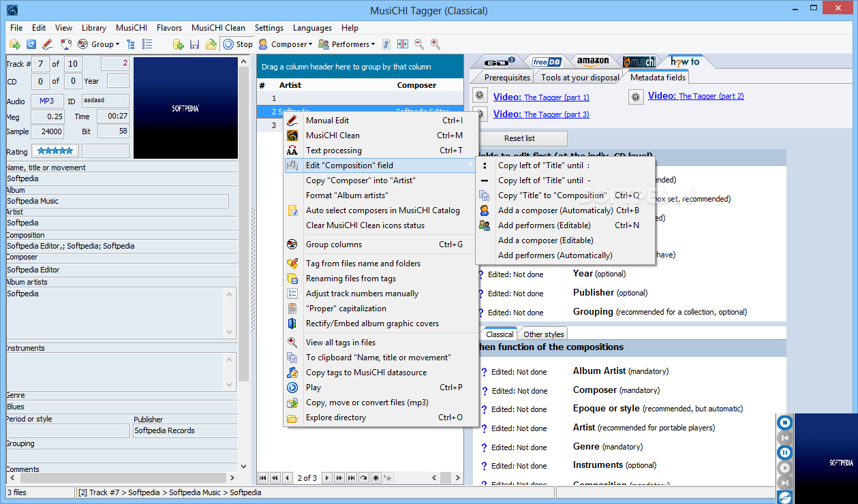
Task: Open the File menu
Action: pos(16,28)
